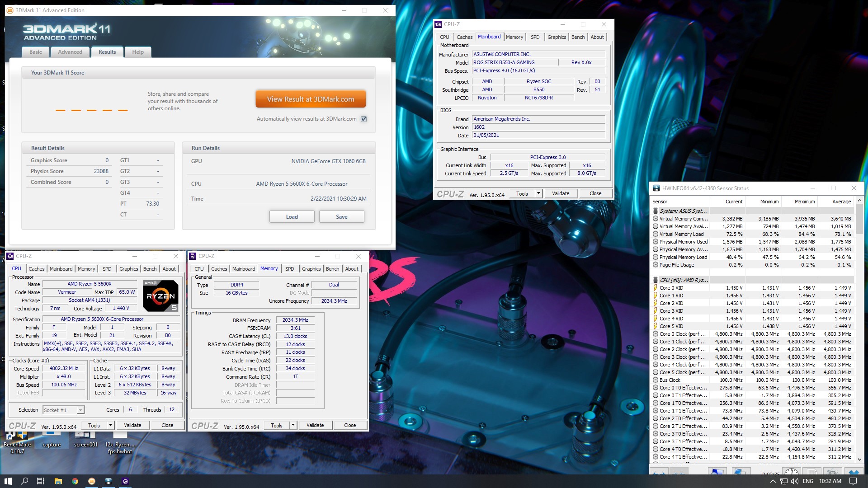Screen dimensions: 868x488
Task: Open the Help tab in 3DMark 11
Action: click(138, 52)
